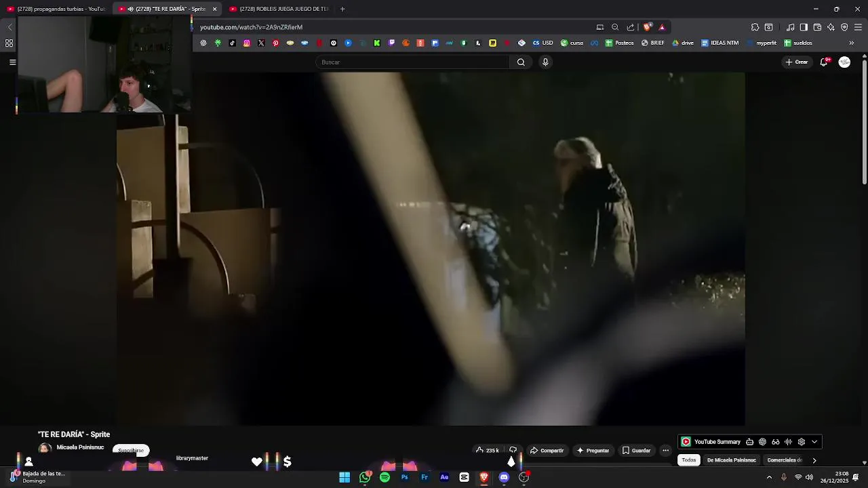Screen dimensions: 868x488
Task: Click the Suscribirse button
Action: 131,450
